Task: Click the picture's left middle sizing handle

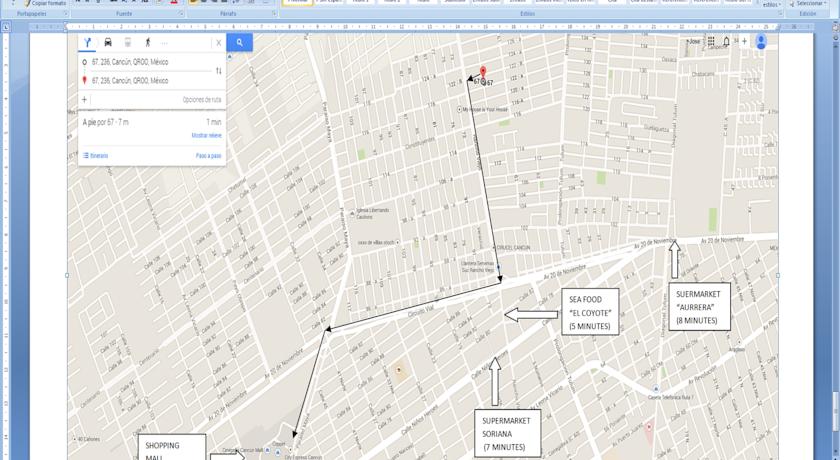Action: point(67,275)
